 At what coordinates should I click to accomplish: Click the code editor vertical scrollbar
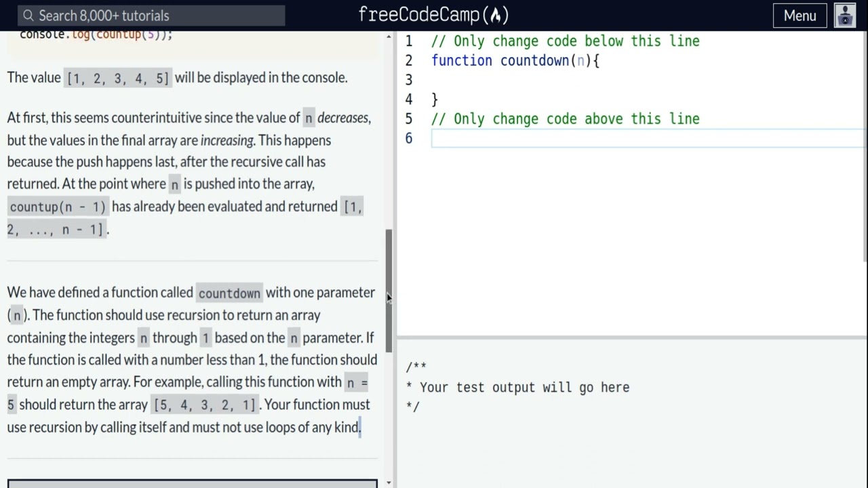865,146
